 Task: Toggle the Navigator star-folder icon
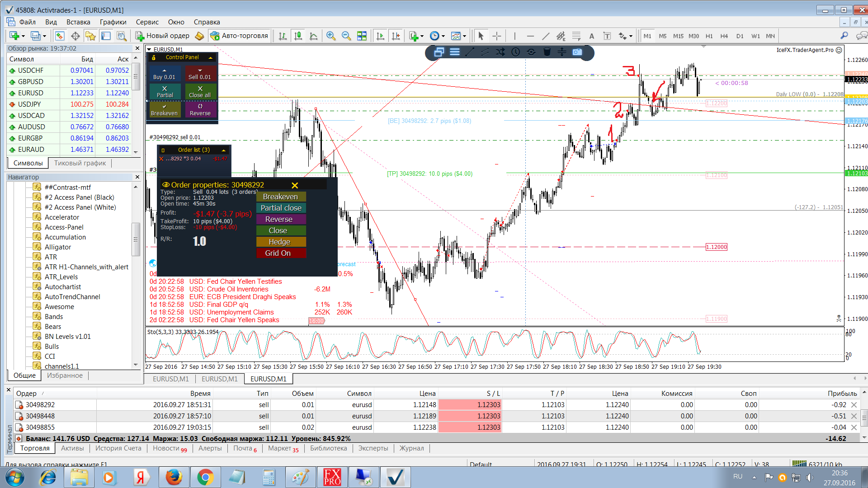[90, 36]
